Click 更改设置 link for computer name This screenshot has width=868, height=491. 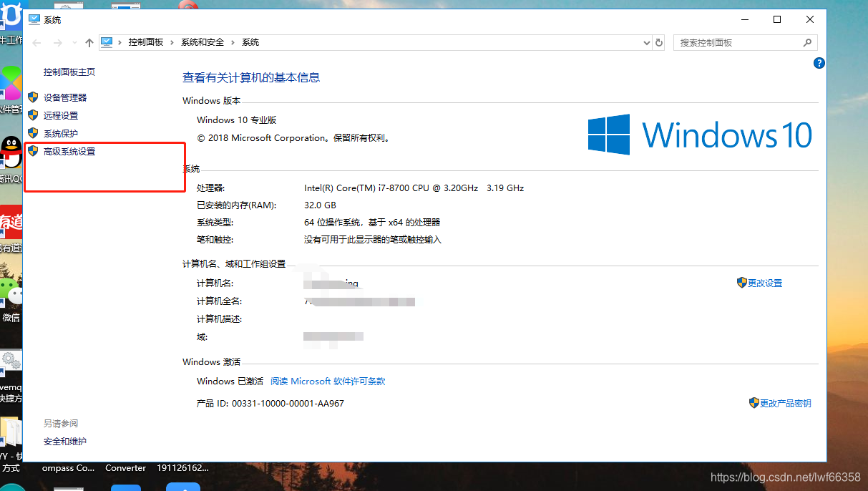(x=765, y=283)
